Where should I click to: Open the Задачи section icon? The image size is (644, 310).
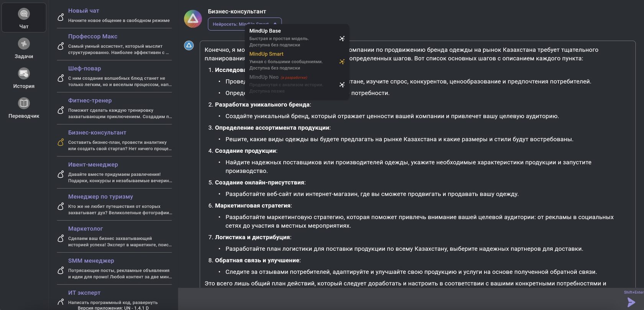click(x=24, y=43)
